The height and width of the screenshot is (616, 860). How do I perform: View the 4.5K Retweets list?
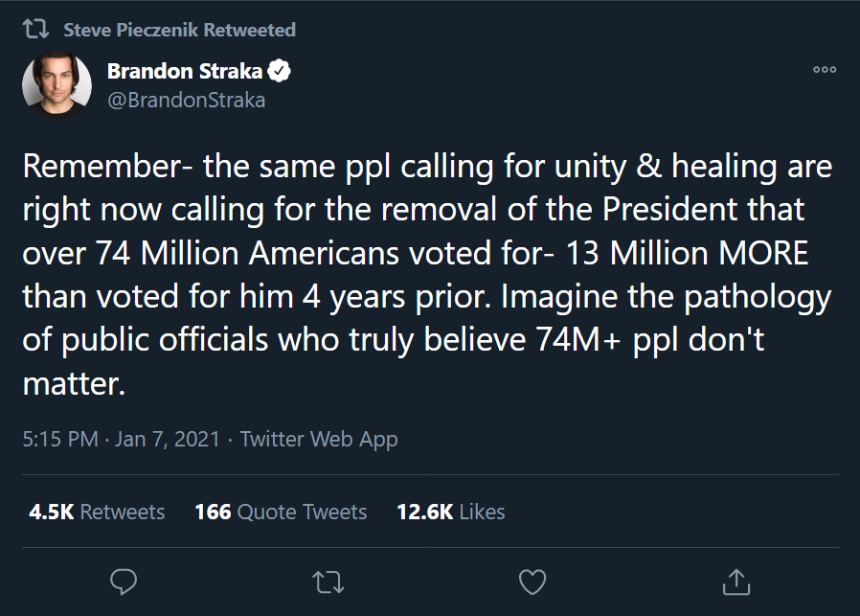(x=97, y=512)
